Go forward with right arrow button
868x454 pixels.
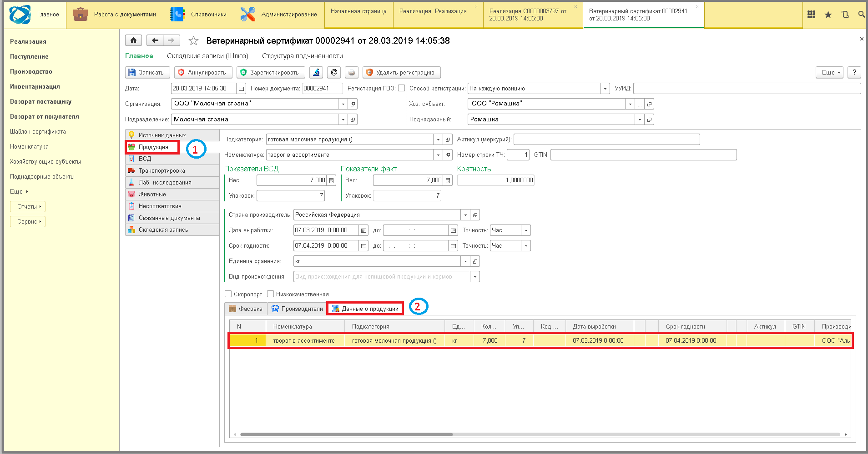(x=172, y=40)
